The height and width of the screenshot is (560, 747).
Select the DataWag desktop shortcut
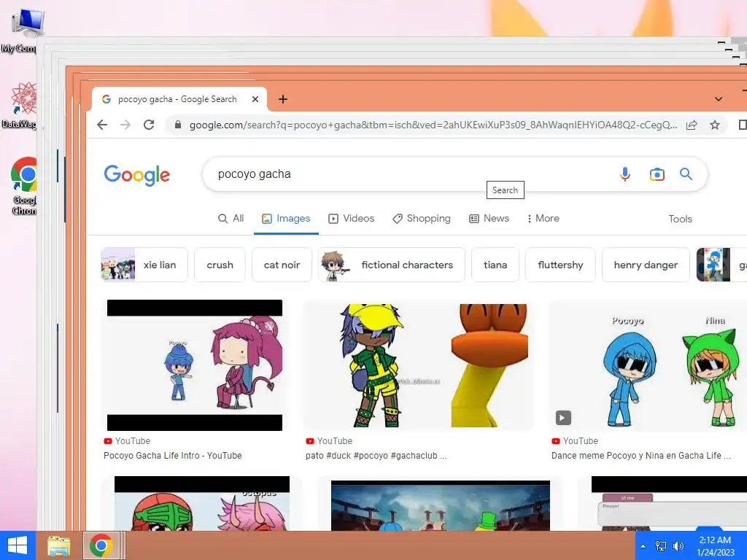(19, 105)
